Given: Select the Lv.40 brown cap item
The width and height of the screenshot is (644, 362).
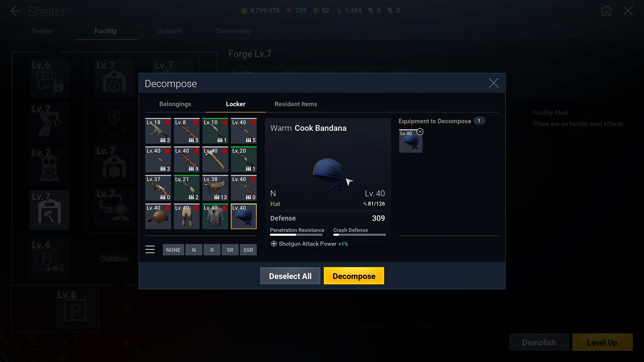Looking at the screenshot, I should coord(158,216).
